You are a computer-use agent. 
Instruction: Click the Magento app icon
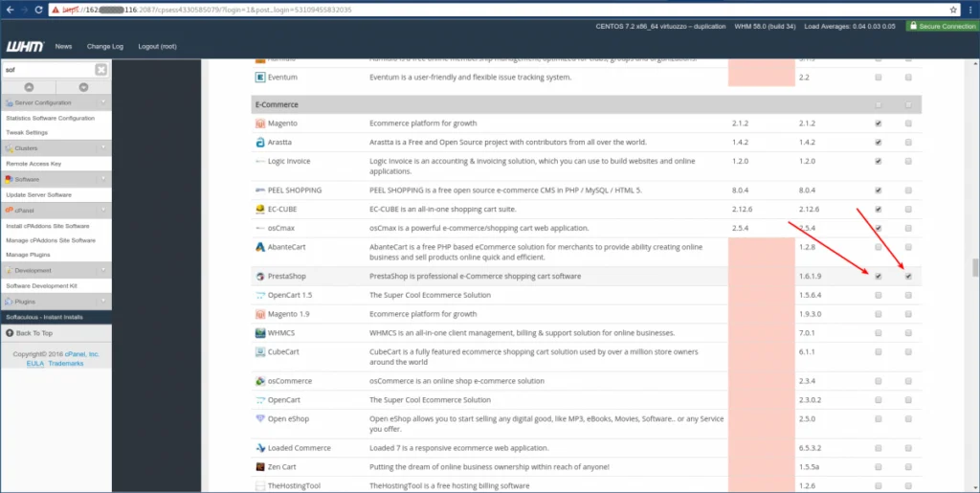point(260,123)
